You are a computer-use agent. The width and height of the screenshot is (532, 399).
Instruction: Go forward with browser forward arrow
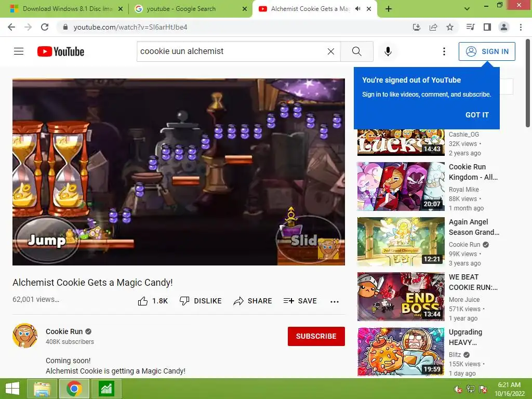pyautogui.click(x=28, y=27)
